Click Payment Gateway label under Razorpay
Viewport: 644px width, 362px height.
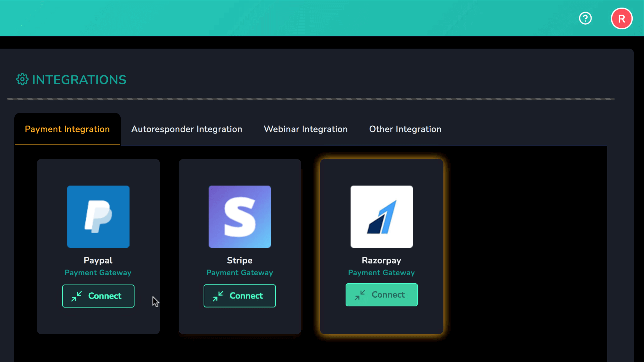click(x=381, y=273)
